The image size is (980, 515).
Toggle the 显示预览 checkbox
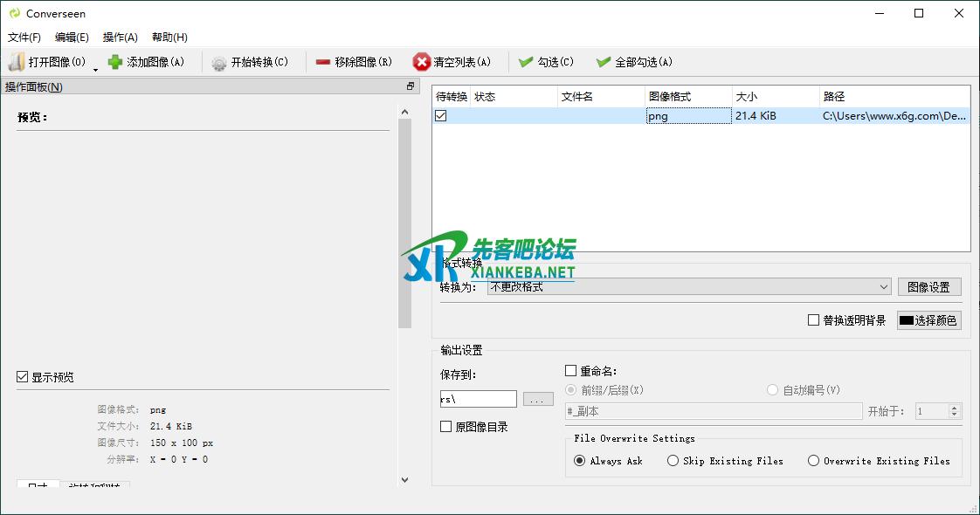[23, 377]
